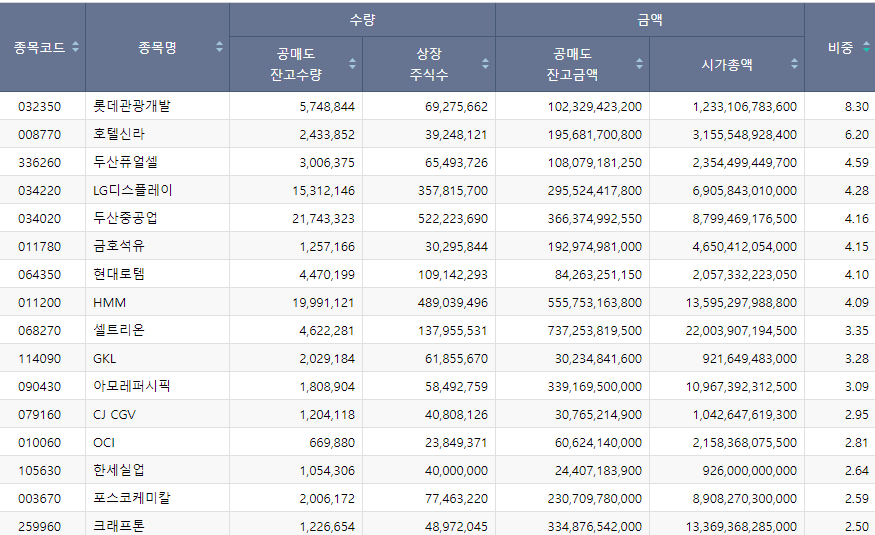Click short balance amount 737,253,819,500
875x535 pixels.
coord(595,330)
